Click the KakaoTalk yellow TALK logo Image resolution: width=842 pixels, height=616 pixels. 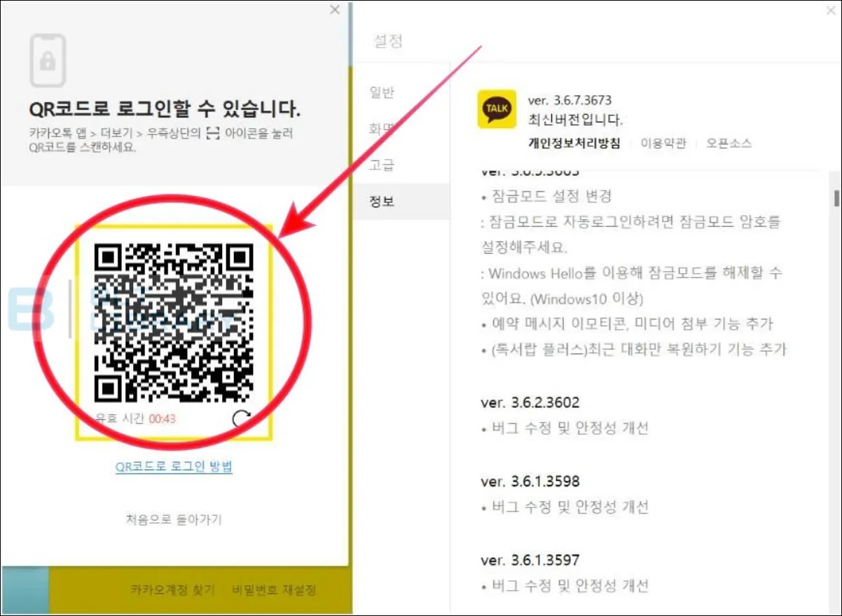497,109
